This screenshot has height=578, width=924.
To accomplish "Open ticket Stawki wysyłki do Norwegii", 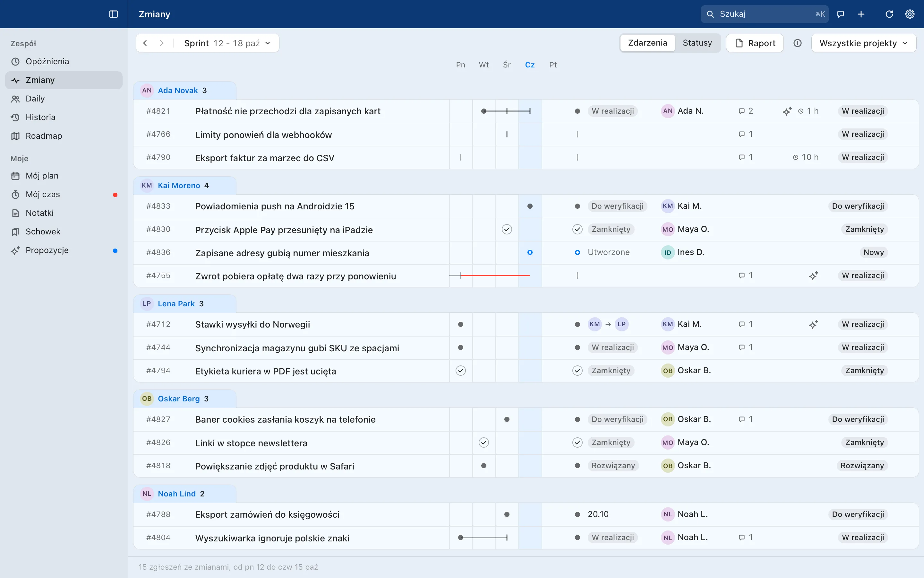I will coord(252,324).
